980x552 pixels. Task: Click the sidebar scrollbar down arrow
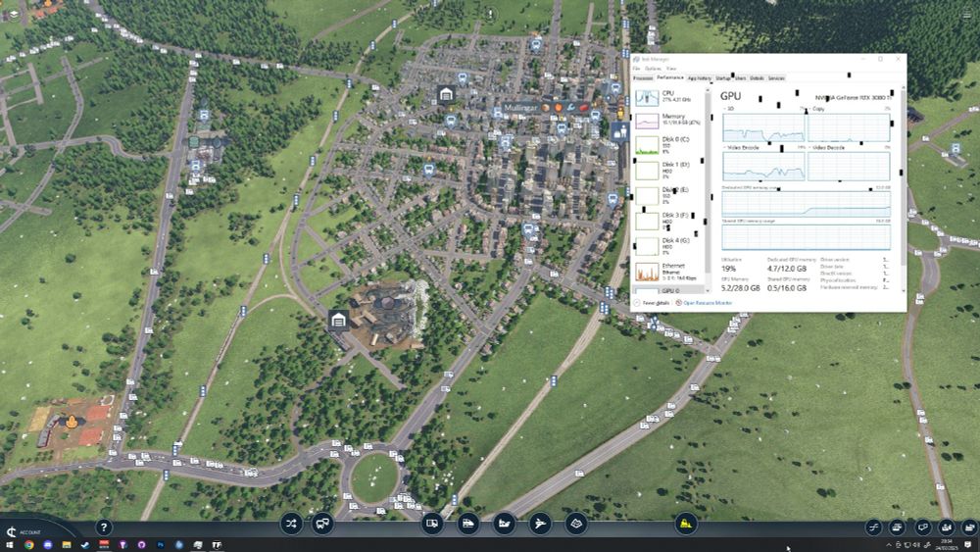(709, 290)
